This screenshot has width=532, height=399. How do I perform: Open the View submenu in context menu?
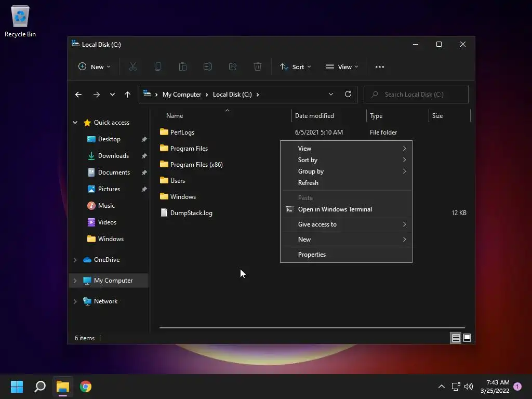[346, 148]
